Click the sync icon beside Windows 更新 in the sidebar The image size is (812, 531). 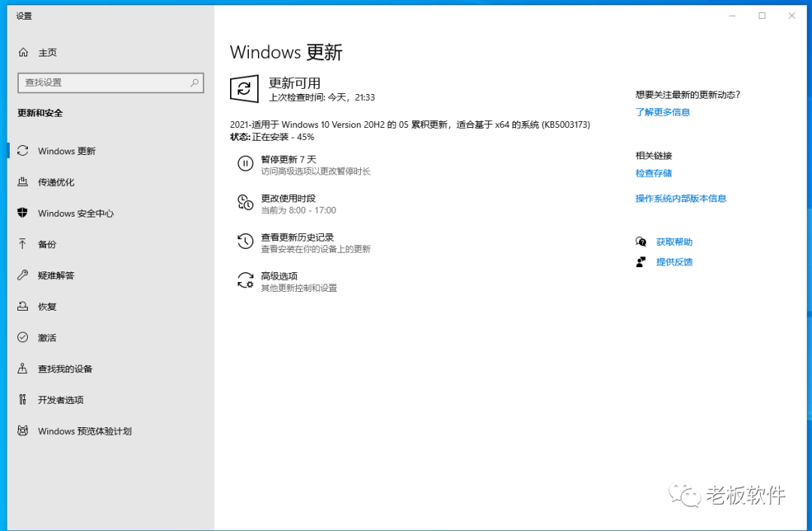pyautogui.click(x=23, y=150)
